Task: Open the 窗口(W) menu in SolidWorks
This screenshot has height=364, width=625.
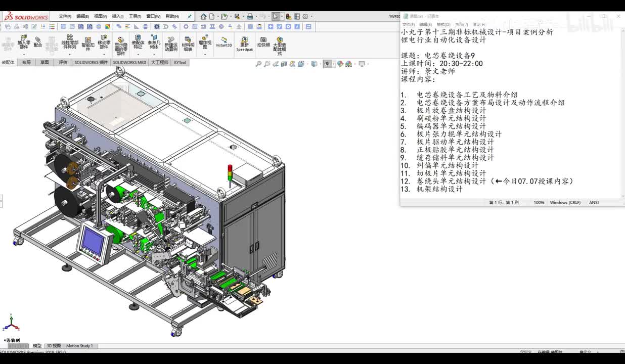Action: 153,16
